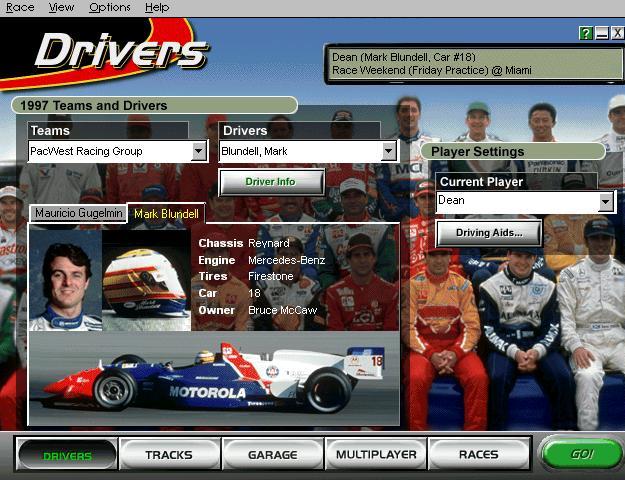Open the Driving Aids settings
Image resolution: width=625 pixels, height=480 pixels.
tap(487, 233)
